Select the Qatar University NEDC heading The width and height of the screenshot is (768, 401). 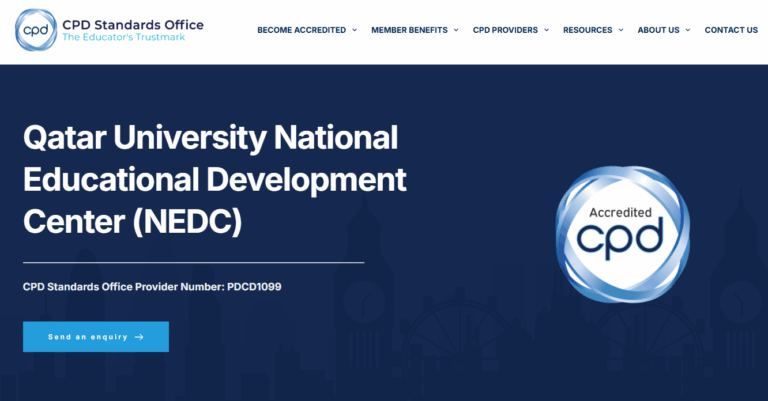tap(215, 179)
